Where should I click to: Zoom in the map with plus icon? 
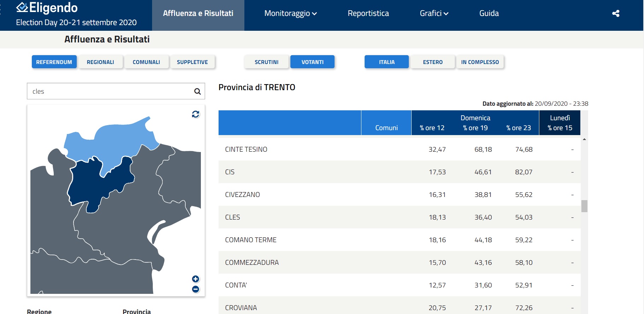click(196, 279)
